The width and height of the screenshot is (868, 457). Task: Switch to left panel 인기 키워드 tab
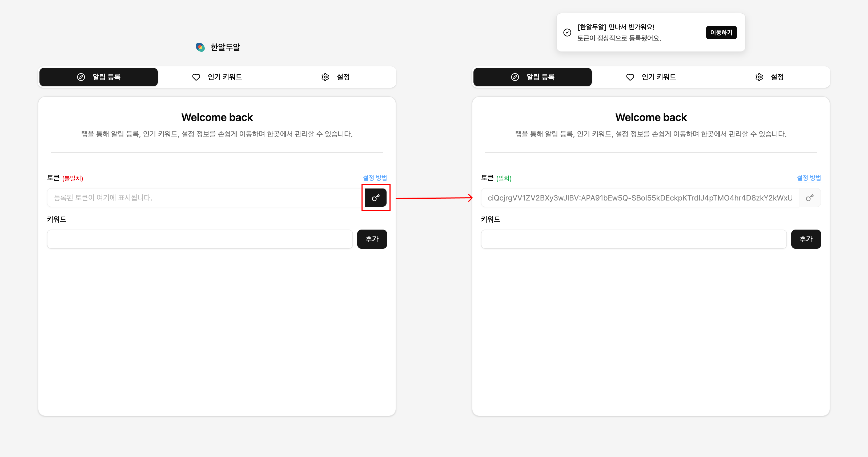217,77
